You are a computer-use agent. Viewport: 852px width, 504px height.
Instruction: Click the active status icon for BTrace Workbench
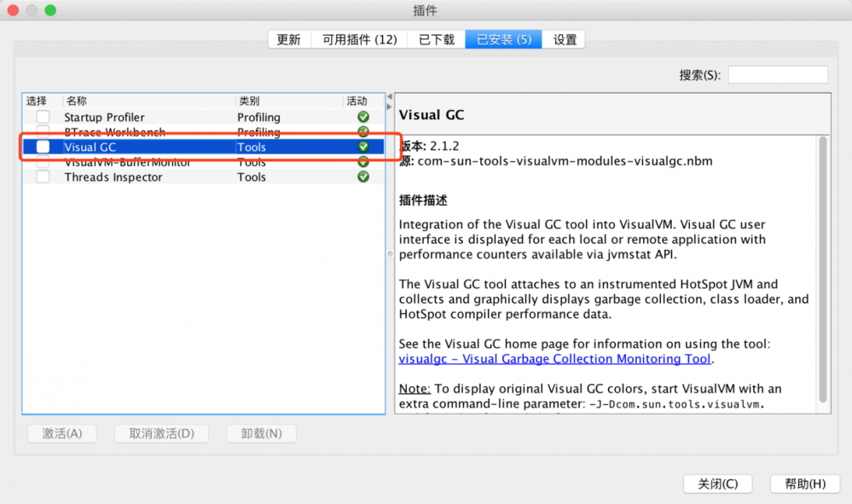point(362,132)
